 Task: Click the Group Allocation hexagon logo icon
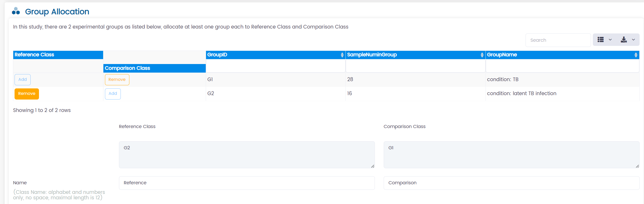tap(16, 11)
